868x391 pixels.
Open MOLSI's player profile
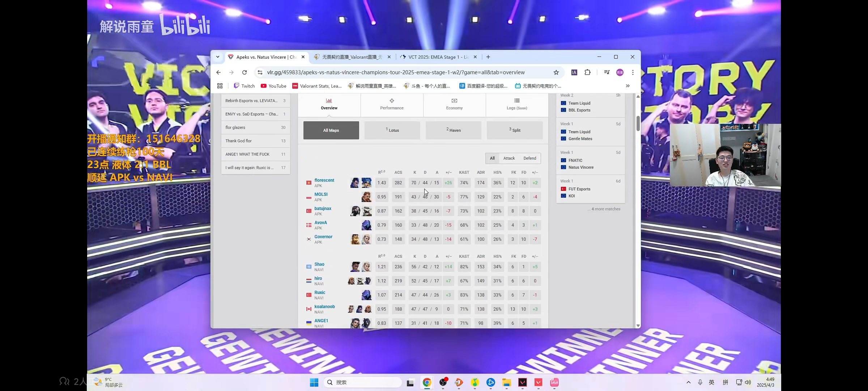(x=321, y=194)
